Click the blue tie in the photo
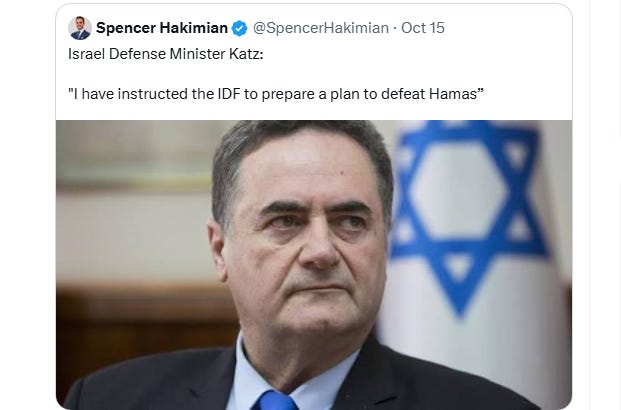621x410 pixels. pyautogui.click(x=275, y=400)
